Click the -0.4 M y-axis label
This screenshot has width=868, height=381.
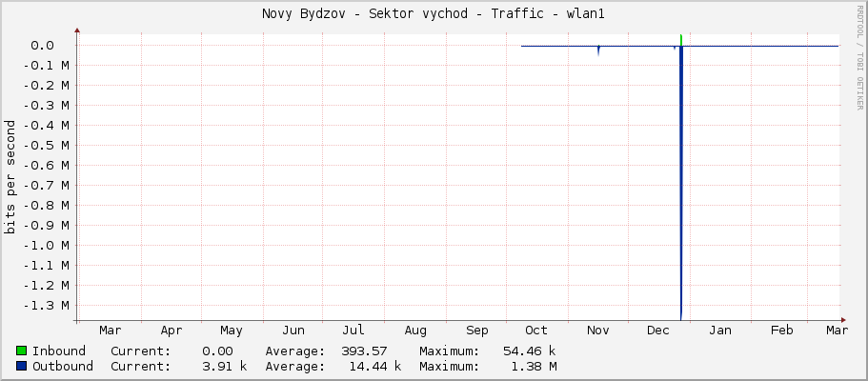[46, 125]
